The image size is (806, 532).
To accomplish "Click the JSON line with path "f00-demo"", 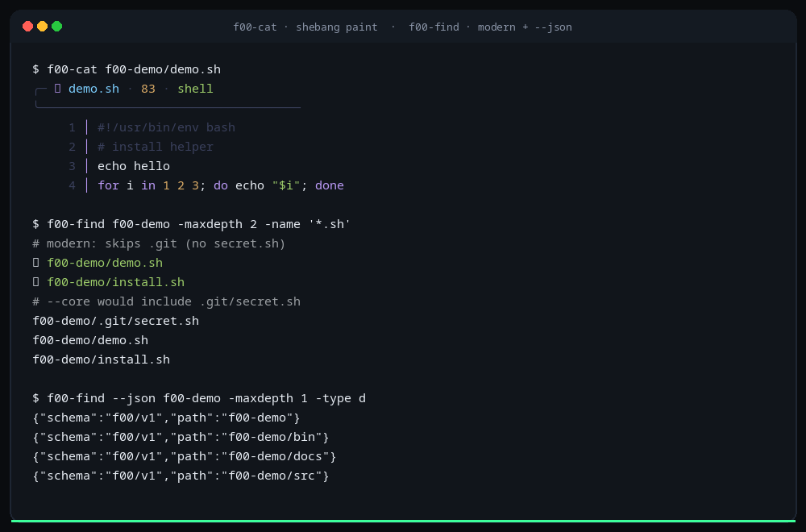I will [166, 418].
